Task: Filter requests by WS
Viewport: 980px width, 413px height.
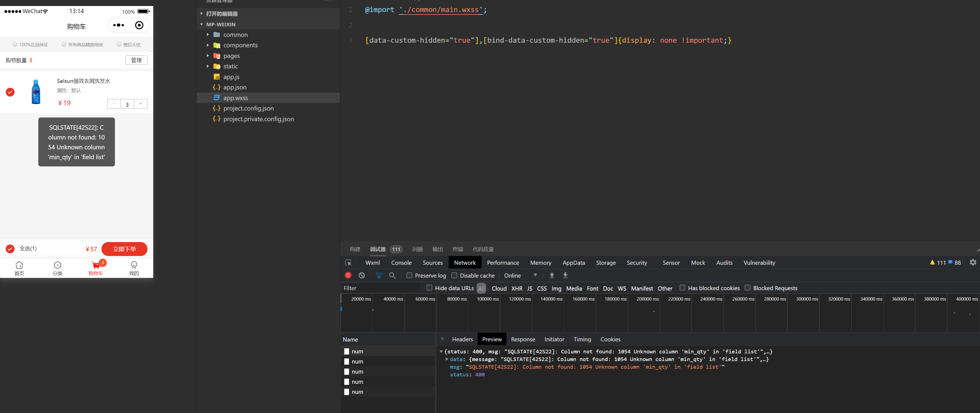Action: tap(622, 288)
